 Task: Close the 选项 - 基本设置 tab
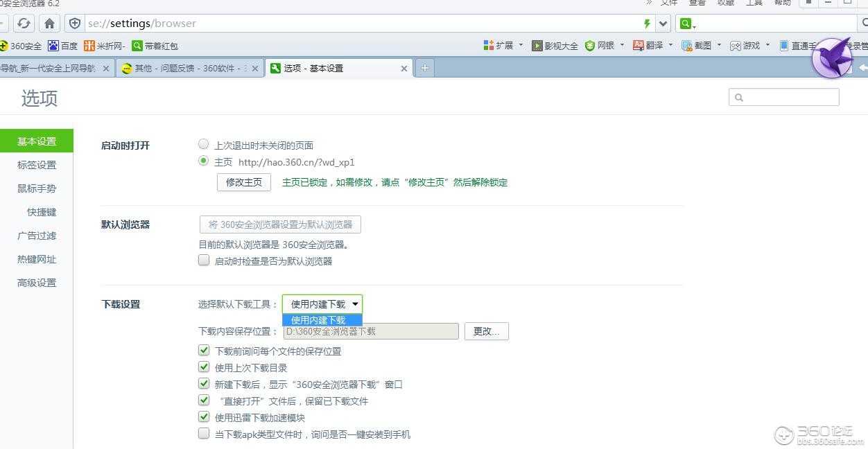click(404, 69)
